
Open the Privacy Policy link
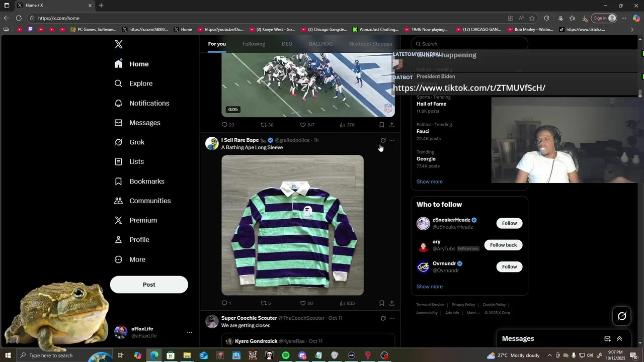pos(463,305)
